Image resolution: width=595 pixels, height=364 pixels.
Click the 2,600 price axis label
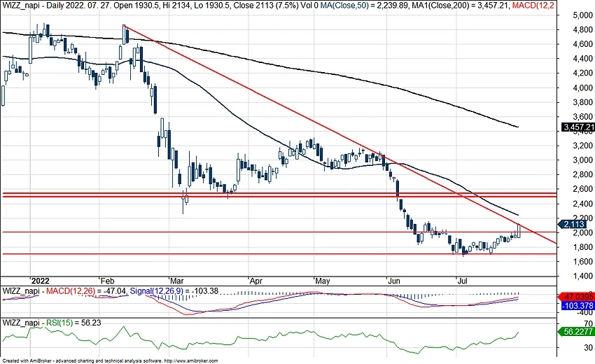(583, 189)
